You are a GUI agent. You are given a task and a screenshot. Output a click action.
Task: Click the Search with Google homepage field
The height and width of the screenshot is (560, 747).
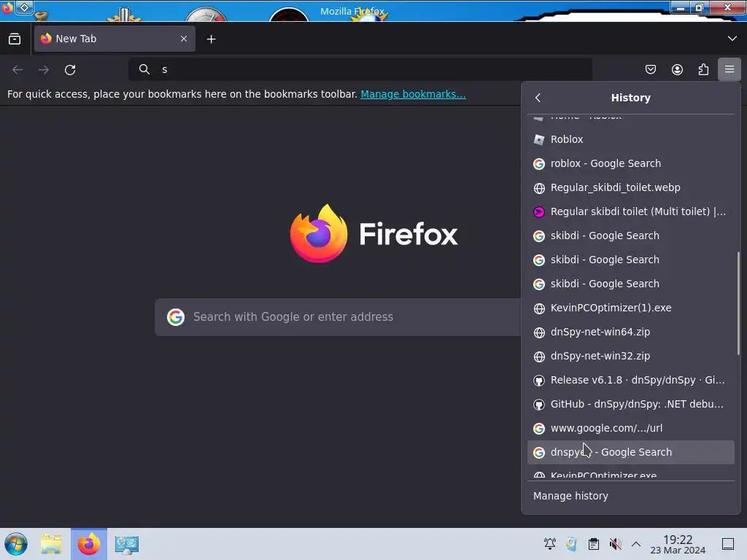pos(338,317)
